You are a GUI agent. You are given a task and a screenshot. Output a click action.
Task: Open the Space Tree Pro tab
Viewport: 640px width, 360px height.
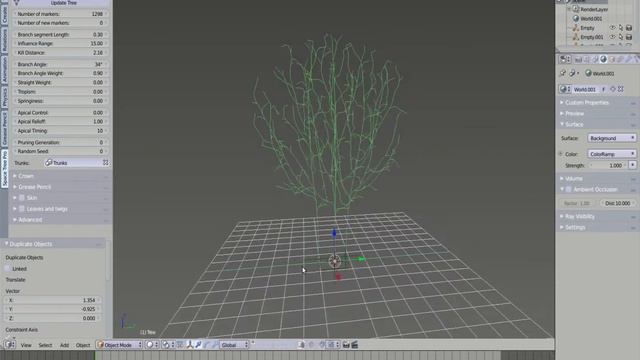click(4, 168)
